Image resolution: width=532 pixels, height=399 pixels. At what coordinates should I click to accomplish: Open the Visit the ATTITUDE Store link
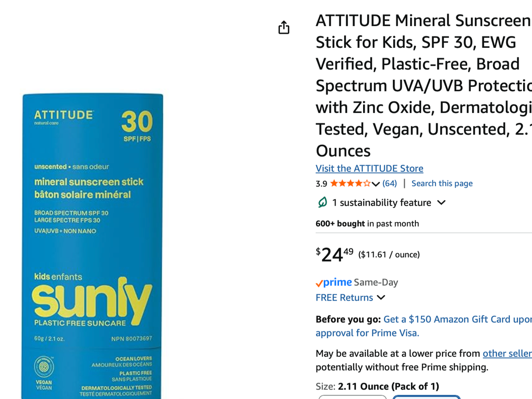[369, 168]
